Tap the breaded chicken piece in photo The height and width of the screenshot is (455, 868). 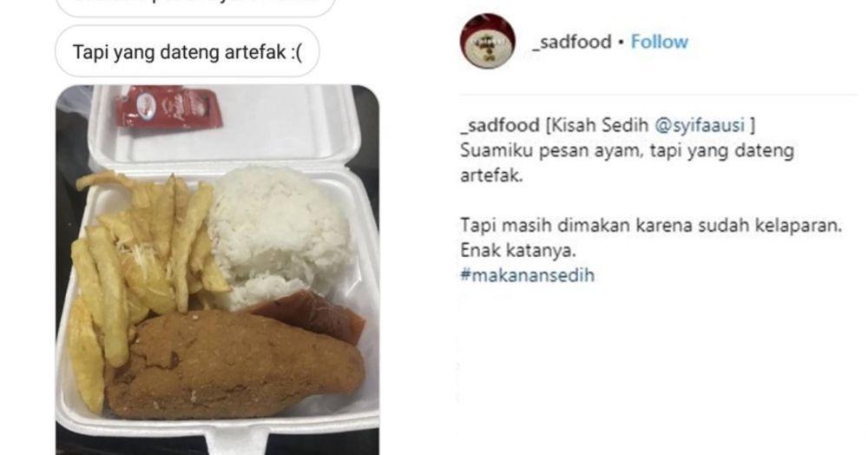[235, 366]
